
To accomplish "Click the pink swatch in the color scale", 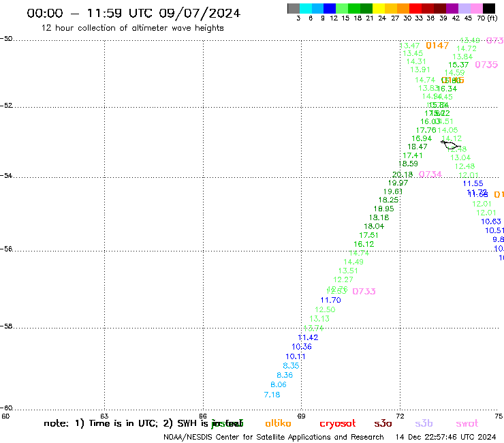I will pos(476,8).
